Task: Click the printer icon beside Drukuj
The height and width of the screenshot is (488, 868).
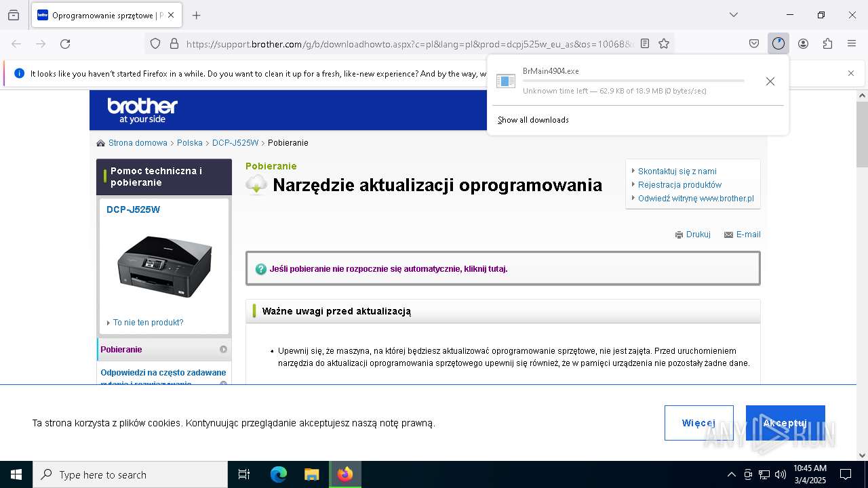Action: click(679, 235)
